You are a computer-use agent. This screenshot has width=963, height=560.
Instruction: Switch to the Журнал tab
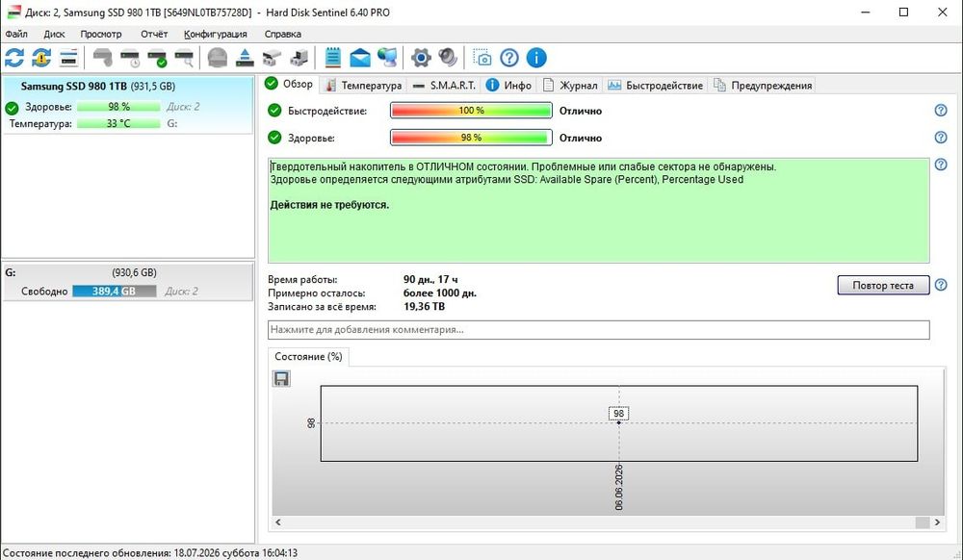[x=570, y=86]
